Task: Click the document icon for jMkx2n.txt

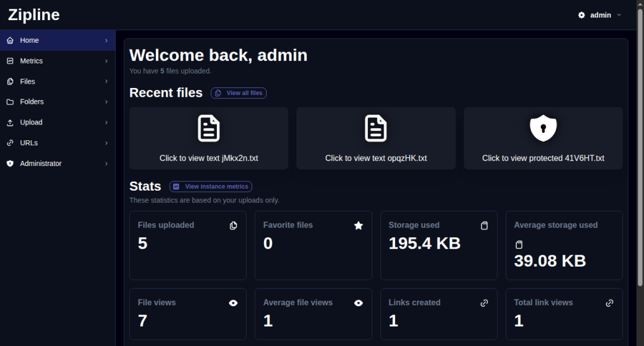Action: 209,128
